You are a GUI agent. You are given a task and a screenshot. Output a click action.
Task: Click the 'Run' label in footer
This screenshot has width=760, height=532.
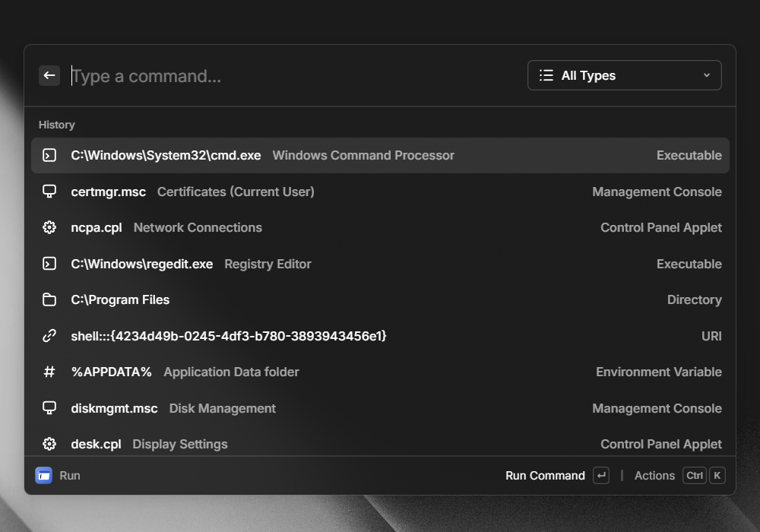pyautogui.click(x=70, y=476)
